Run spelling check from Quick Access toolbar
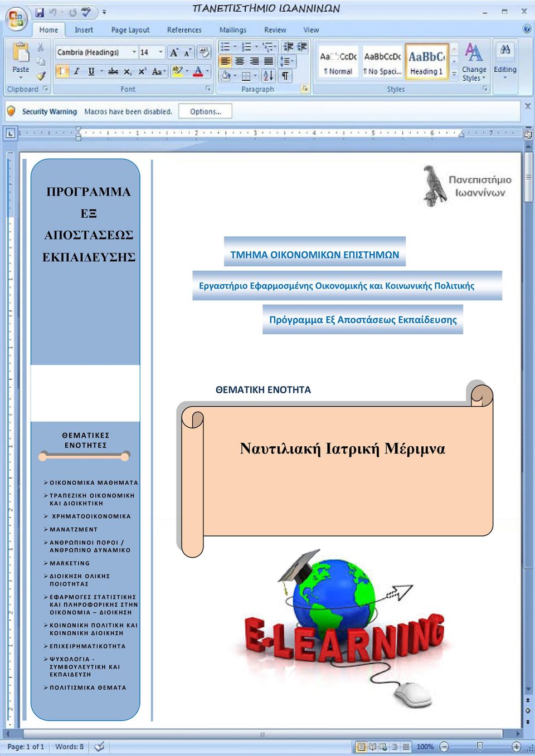 point(86,12)
